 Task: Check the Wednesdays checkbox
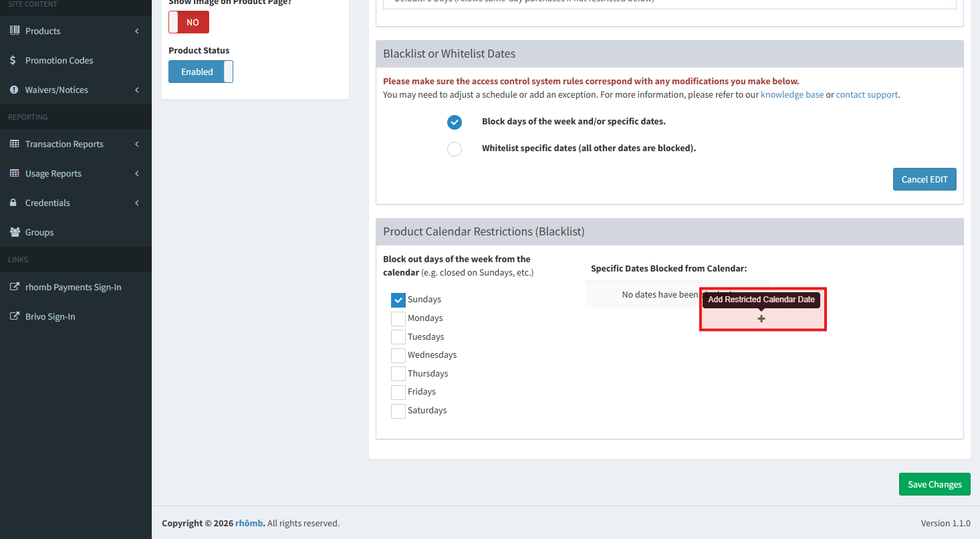398,355
